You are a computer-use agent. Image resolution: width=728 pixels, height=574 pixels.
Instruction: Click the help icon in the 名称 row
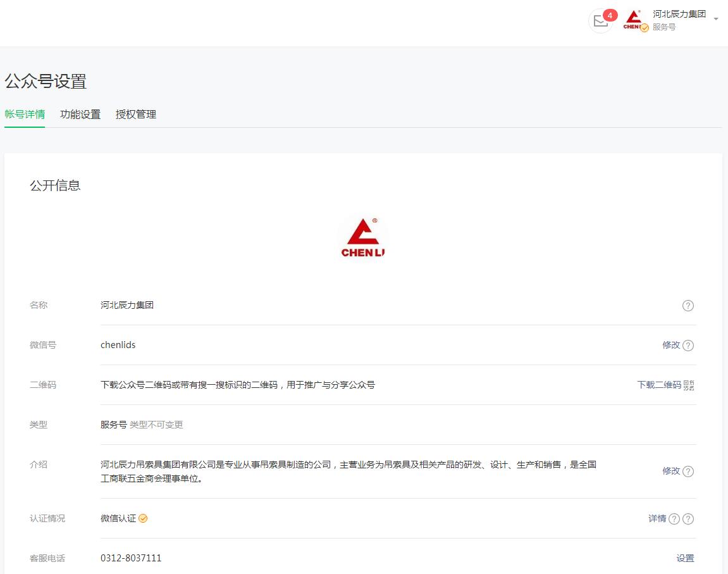click(x=688, y=306)
